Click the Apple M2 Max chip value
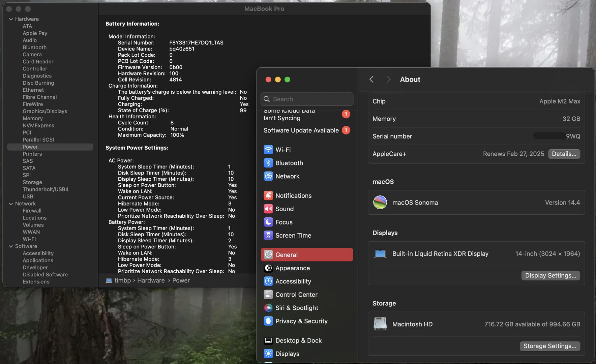 [x=560, y=101]
